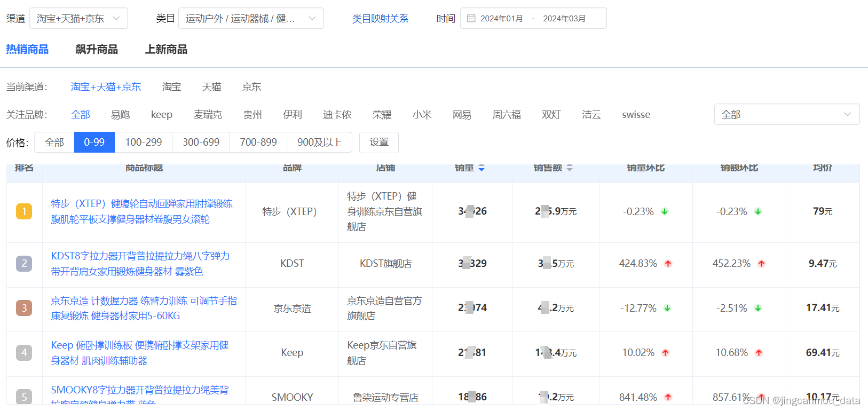This screenshot has height=411, width=868.
Task: Click the down arrow beside -2.51%
Action: 757,308
